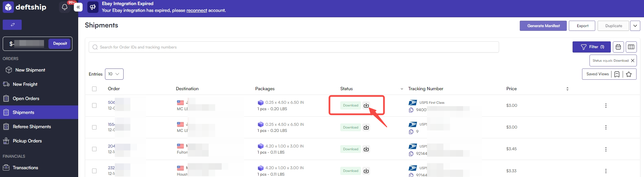Screen dimensions: 644x177
Task: Open Transactions under Financials
Action: [x=25, y=168]
